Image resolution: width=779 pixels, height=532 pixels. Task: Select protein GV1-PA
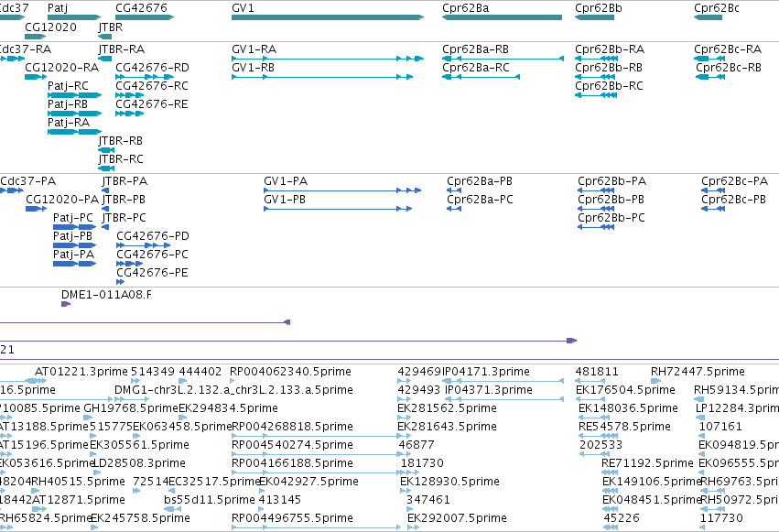pyautogui.click(x=342, y=190)
